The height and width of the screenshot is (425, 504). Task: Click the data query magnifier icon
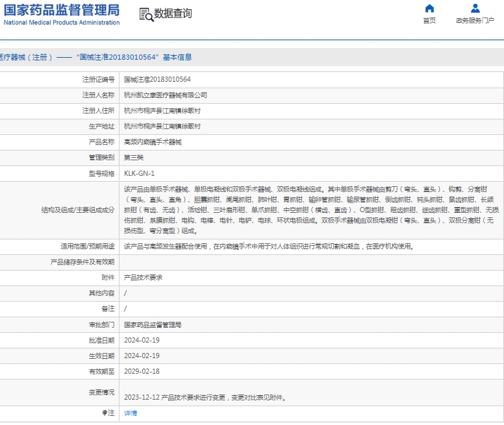pos(146,15)
